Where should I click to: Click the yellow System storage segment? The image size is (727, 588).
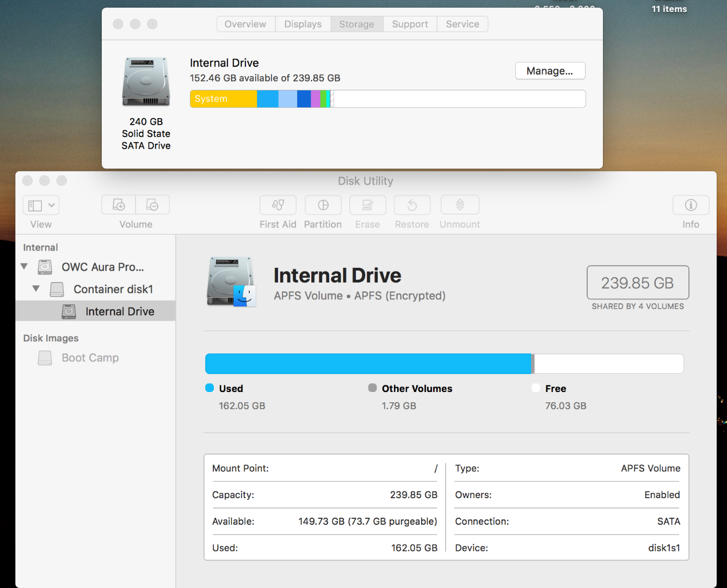pos(223,99)
